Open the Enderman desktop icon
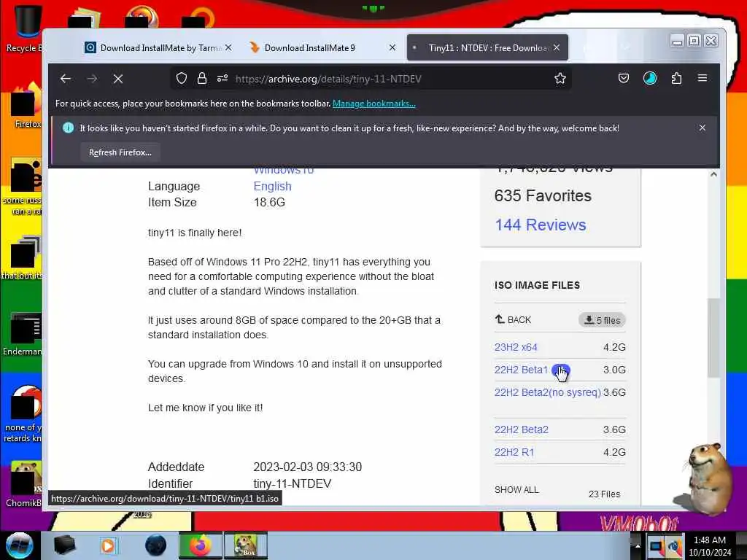 23,334
